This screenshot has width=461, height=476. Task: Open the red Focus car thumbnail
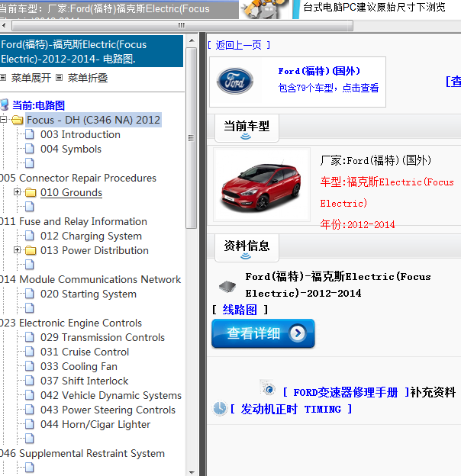[x=262, y=185]
